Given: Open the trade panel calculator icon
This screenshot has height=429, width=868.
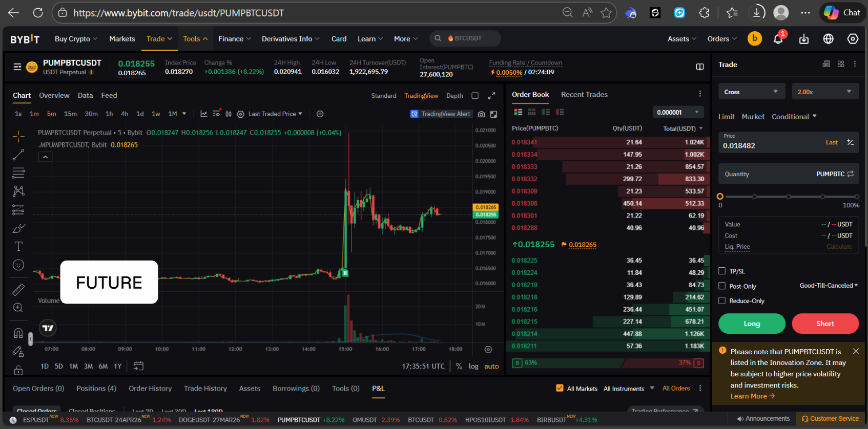Looking at the screenshot, I should point(826,64).
